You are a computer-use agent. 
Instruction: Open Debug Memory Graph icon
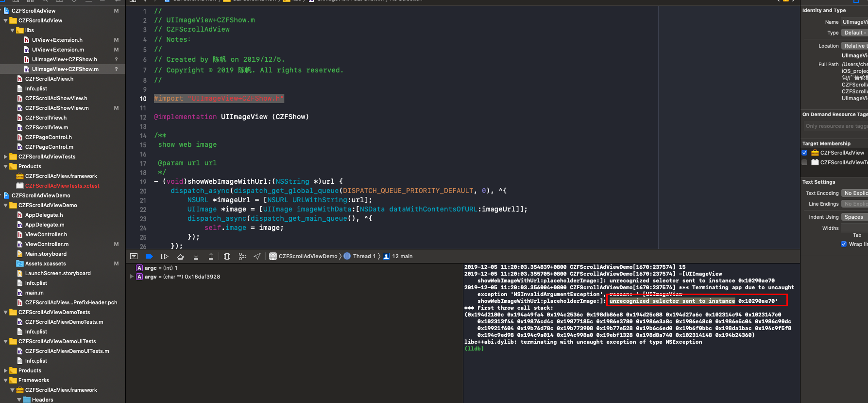(x=242, y=256)
